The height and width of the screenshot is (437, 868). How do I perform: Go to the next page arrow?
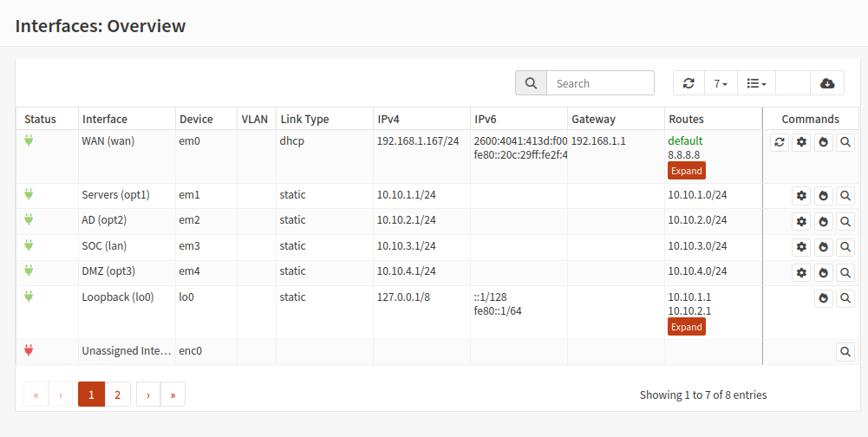pyautogui.click(x=147, y=395)
